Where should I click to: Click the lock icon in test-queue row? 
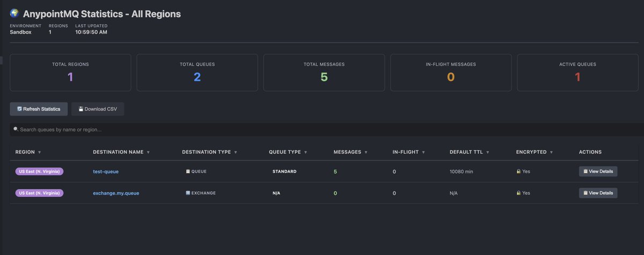(518, 171)
